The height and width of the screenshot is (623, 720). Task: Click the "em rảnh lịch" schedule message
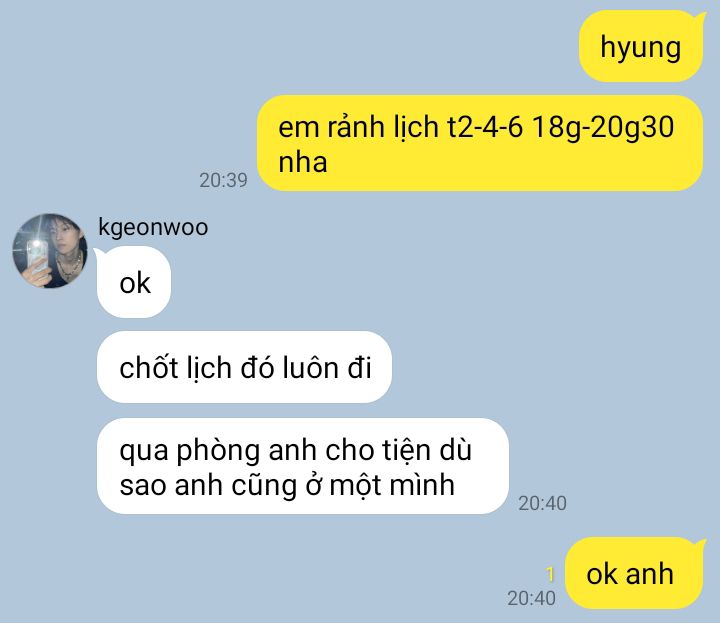[x=480, y=143]
